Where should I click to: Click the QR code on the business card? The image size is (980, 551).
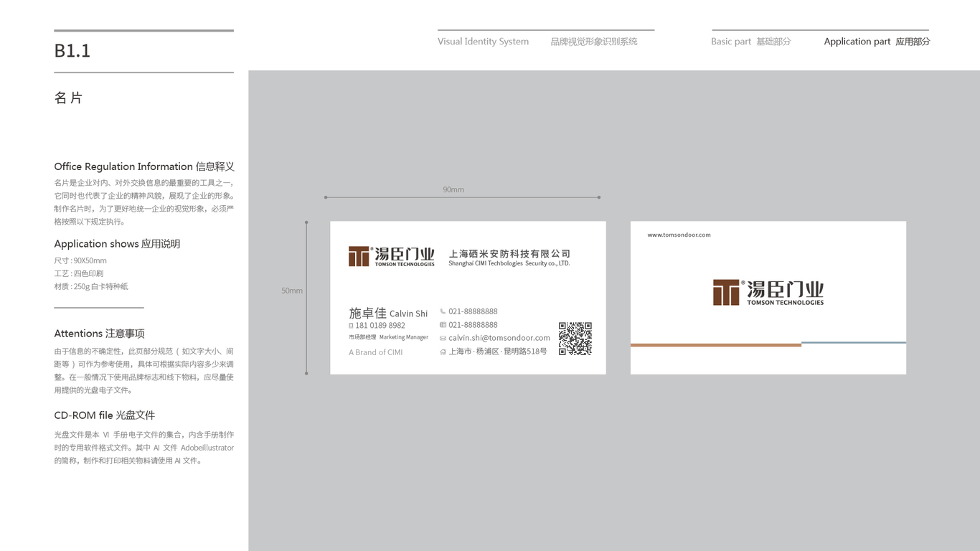(575, 339)
